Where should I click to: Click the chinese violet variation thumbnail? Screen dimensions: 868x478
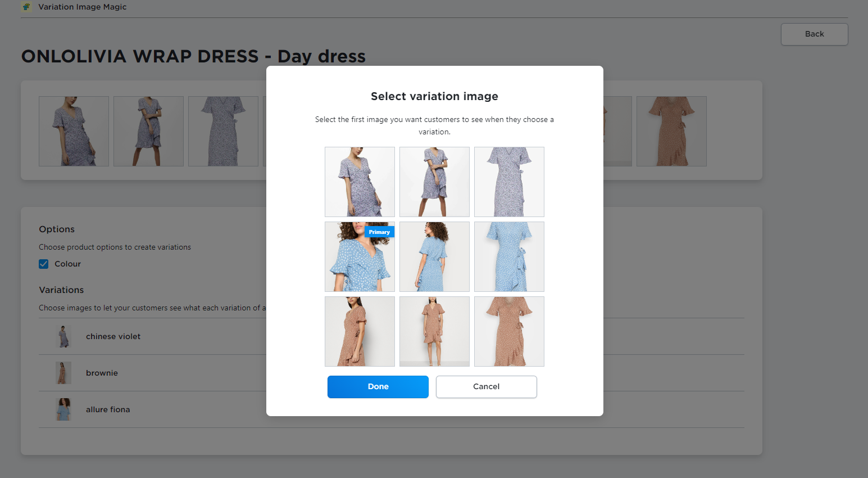point(63,336)
